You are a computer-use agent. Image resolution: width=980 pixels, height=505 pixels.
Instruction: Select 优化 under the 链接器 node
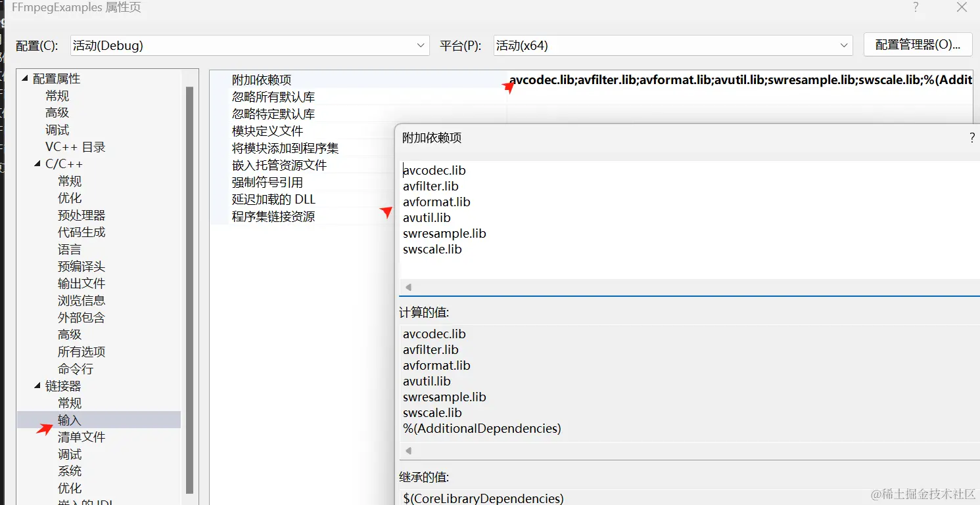coord(70,489)
